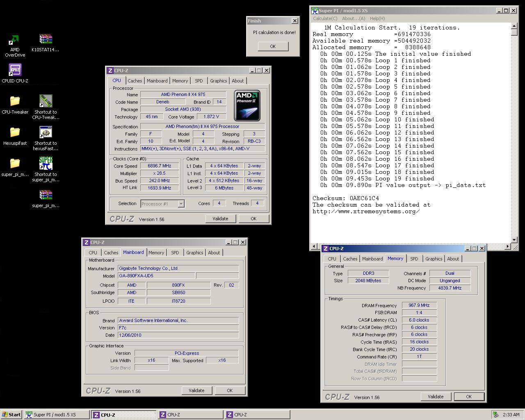Switch to third CPU-Z taskbar button
525x420 pixels.
pyautogui.click(x=257, y=415)
